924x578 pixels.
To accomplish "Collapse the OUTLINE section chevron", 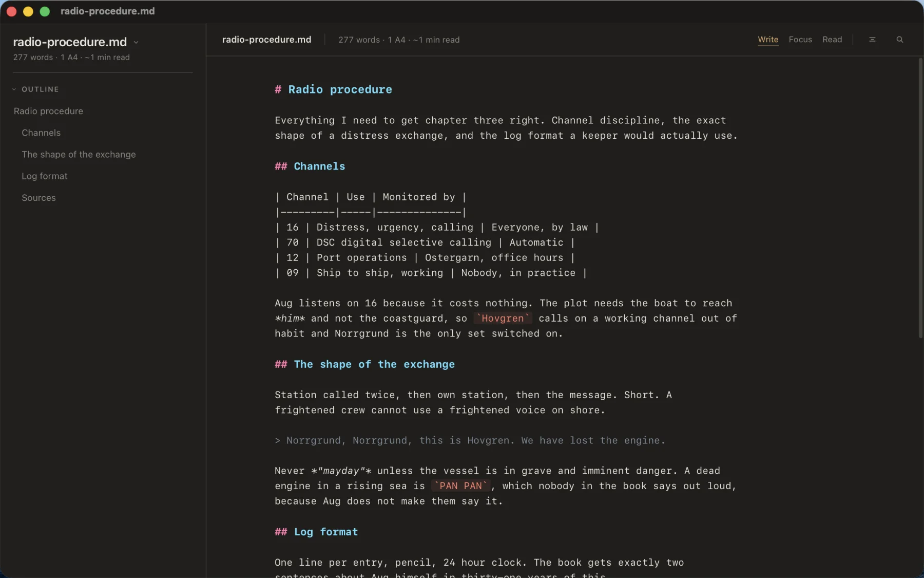I will point(14,89).
